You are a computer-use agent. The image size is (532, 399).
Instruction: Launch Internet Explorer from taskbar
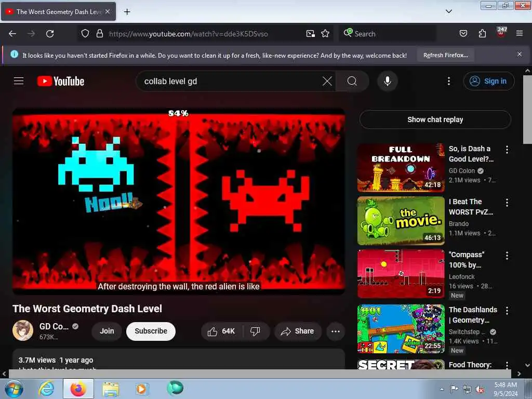[x=46, y=389]
